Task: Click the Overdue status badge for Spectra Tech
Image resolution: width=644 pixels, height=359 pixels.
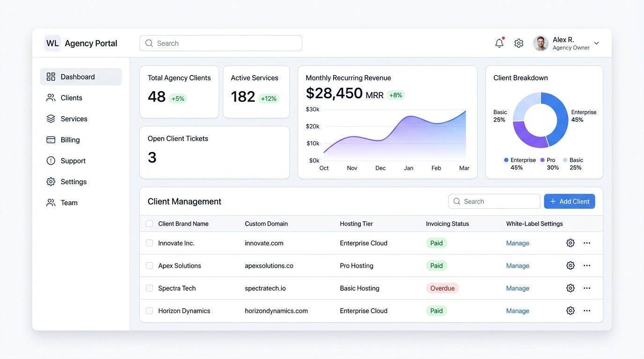Action: point(442,288)
